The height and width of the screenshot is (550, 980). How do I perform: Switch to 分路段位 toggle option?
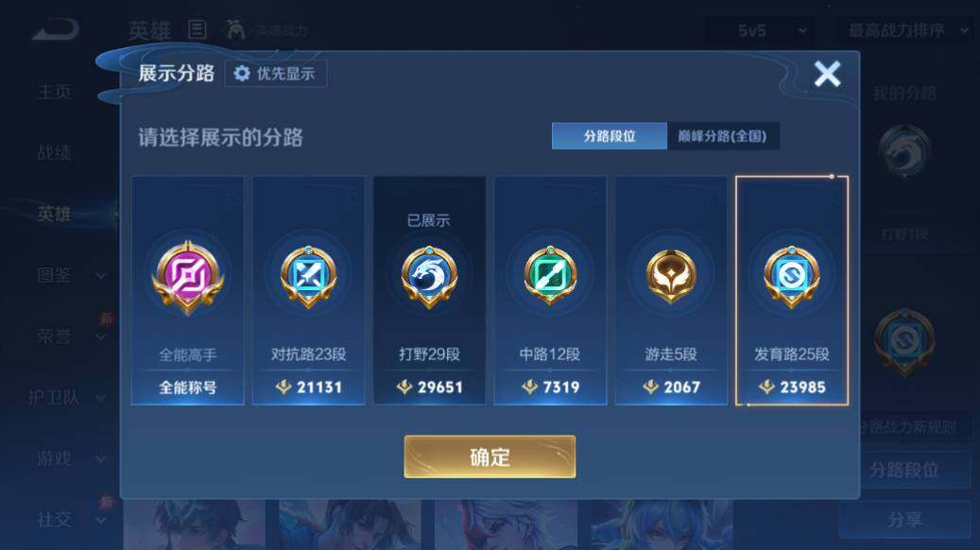click(610, 136)
